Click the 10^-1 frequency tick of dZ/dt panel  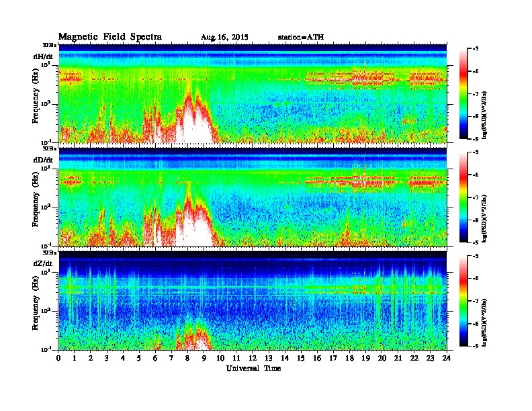click(x=46, y=349)
